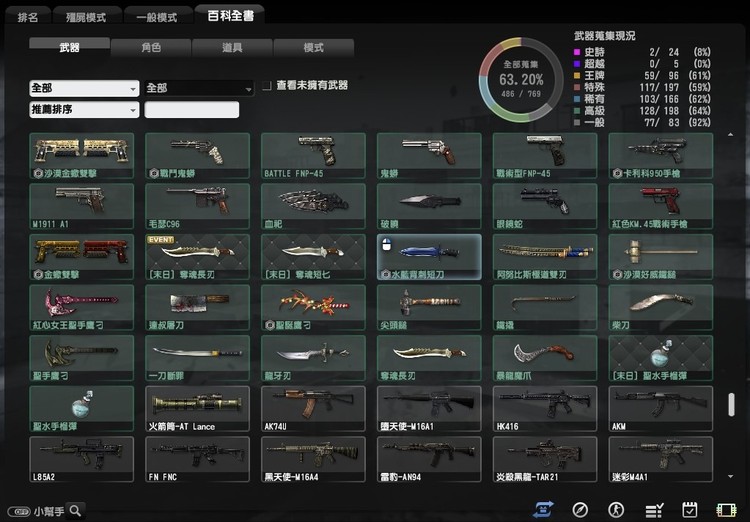Image resolution: width=750 pixels, height=522 pixels.
Task: Select the 沙漠金鐵雙擊 weapon card
Action: 82,156
